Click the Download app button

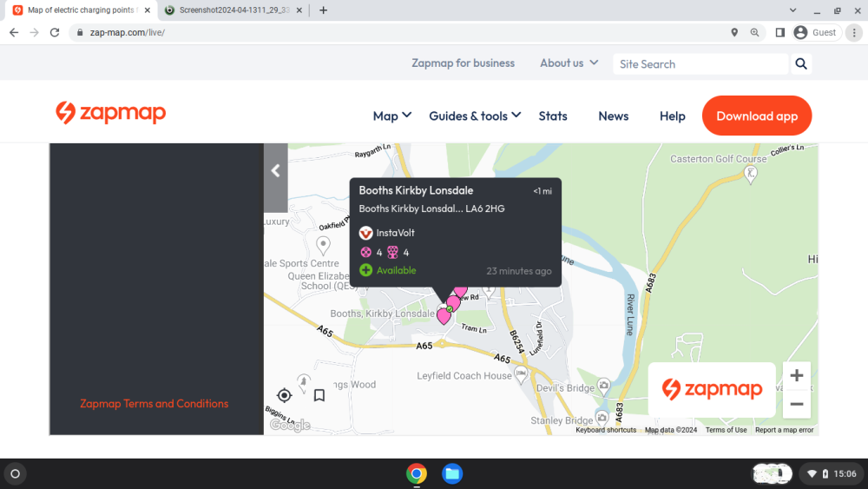pos(757,116)
